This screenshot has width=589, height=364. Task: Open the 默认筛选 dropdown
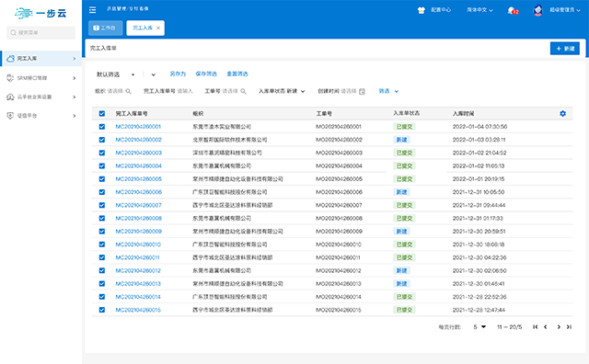tap(116, 74)
